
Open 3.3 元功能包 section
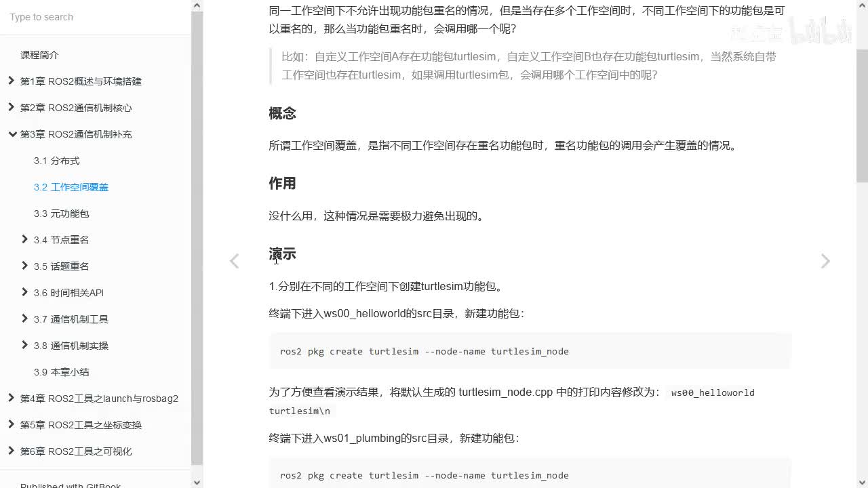[x=62, y=213]
